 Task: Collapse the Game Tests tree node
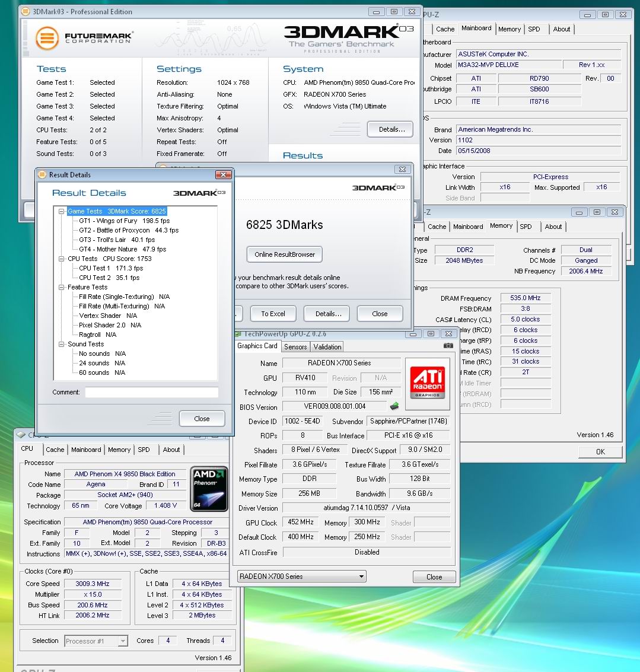(62, 211)
